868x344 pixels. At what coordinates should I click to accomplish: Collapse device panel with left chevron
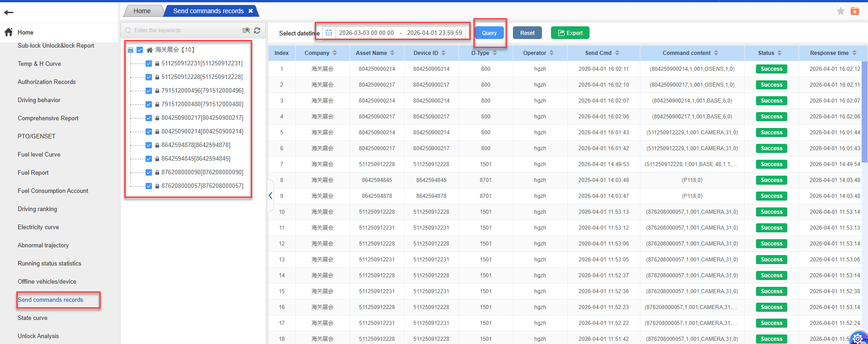tap(271, 196)
